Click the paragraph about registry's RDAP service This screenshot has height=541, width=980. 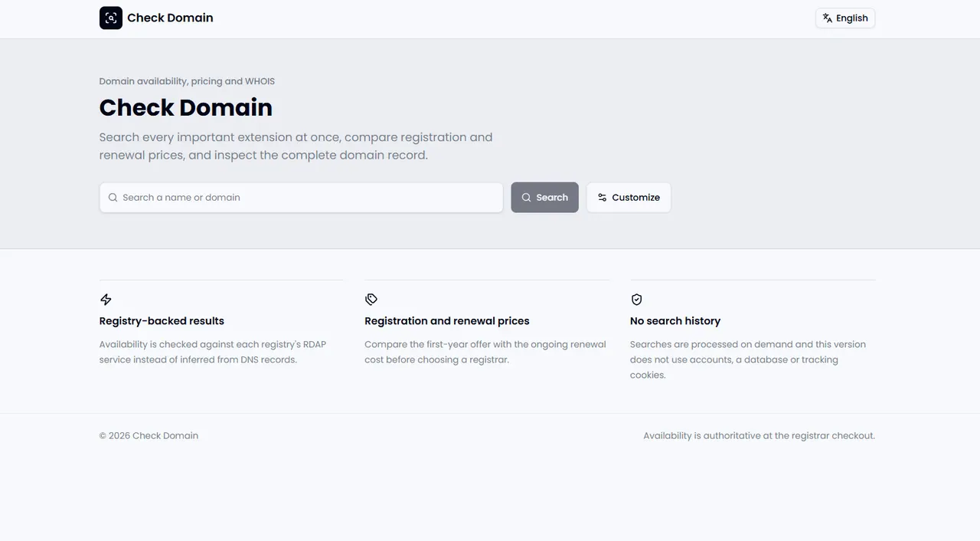[x=214, y=352]
